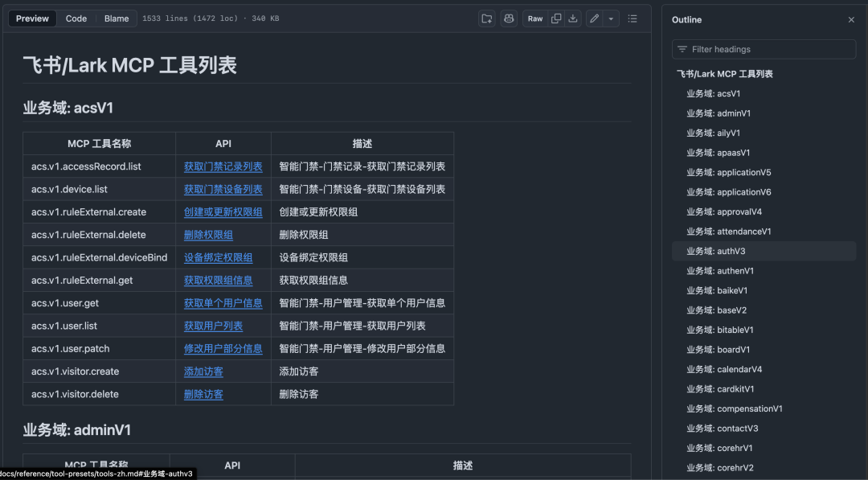This screenshot has width=868, height=480.
Task: Close the Outline panel
Action: point(851,19)
